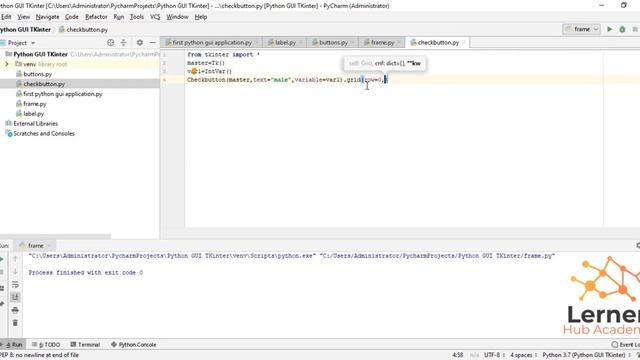
Task: Click the Down the stack trace arrow
Action: [15, 271]
